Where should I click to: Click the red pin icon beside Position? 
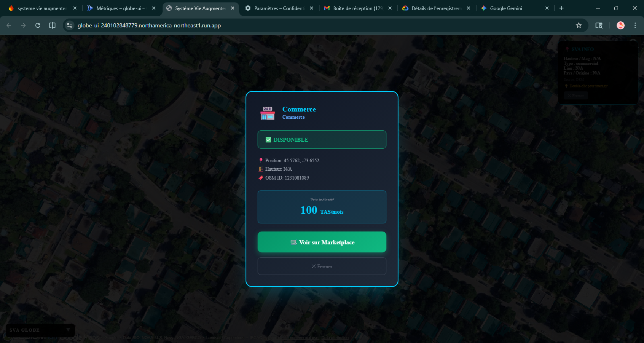[x=261, y=160]
